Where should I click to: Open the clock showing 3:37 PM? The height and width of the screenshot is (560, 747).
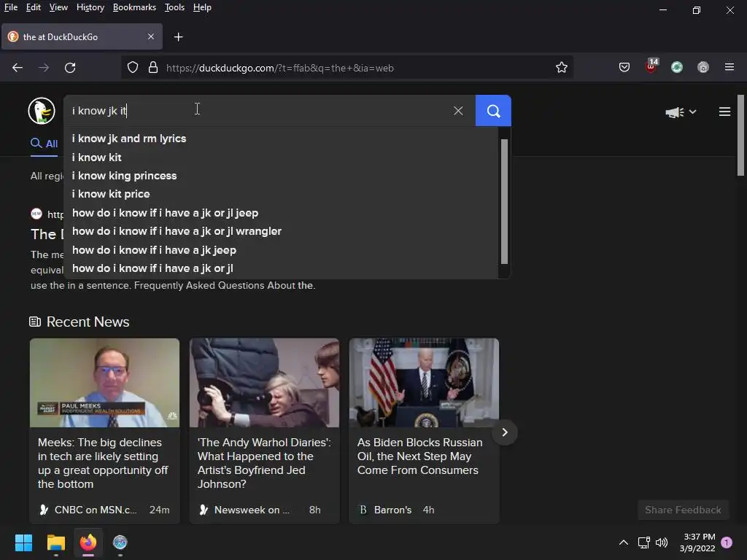click(x=697, y=542)
